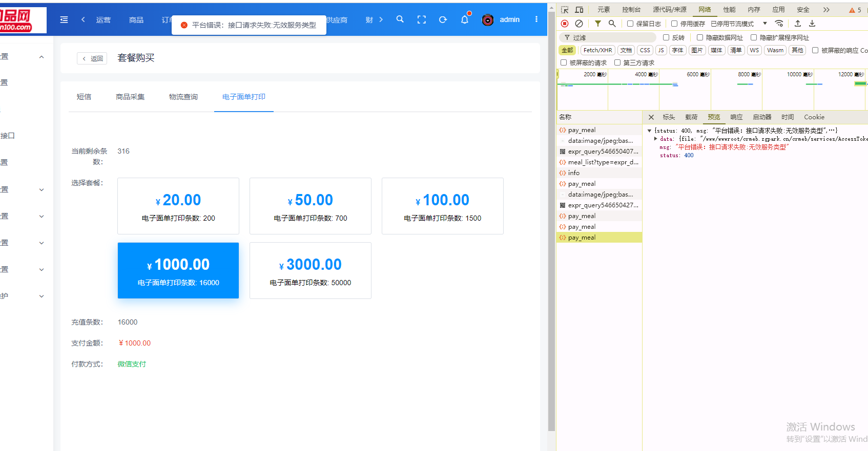Image resolution: width=868 pixels, height=451 pixels.
Task: Select the 'meal_list?type=expr_d...' request row
Action: (600, 162)
